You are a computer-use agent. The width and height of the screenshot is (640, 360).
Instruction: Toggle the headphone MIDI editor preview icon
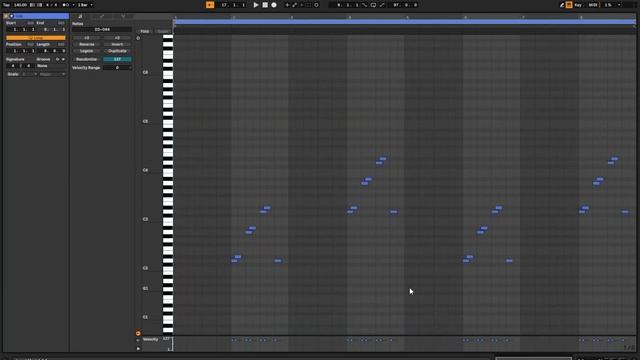[x=138, y=38]
